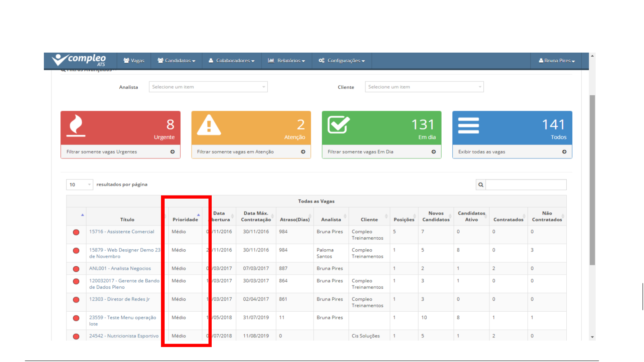The width and height of the screenshot is (644, 362).
Task: Expand the Cliente select dropdown
Action: (424, 87)
